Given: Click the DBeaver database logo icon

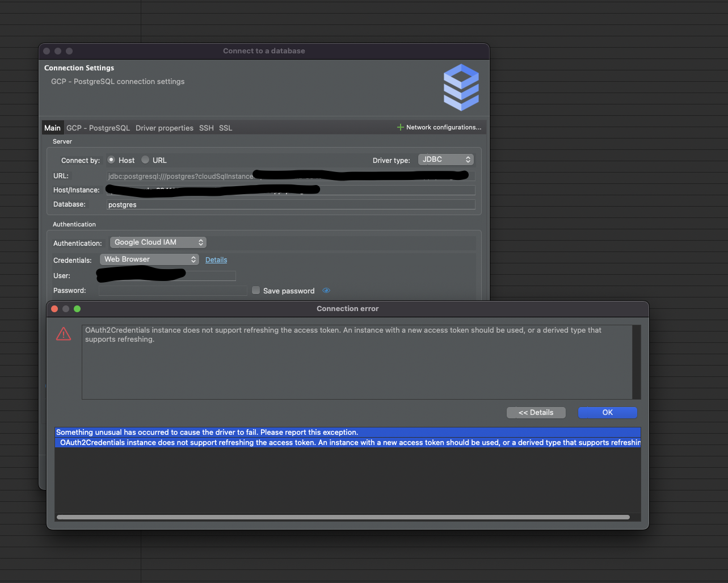Looking at the screenshot, I should click(461, 87).
